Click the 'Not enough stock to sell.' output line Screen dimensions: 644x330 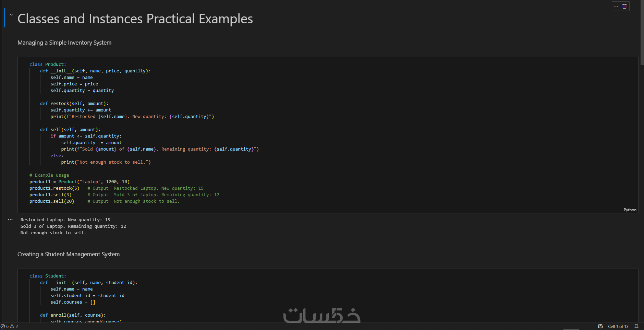[x=53, y=233]
